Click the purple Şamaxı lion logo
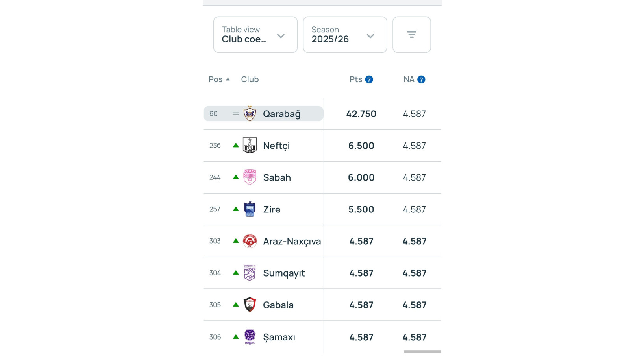This screenshot has width=644, height=362. click(x=250, y=337)
